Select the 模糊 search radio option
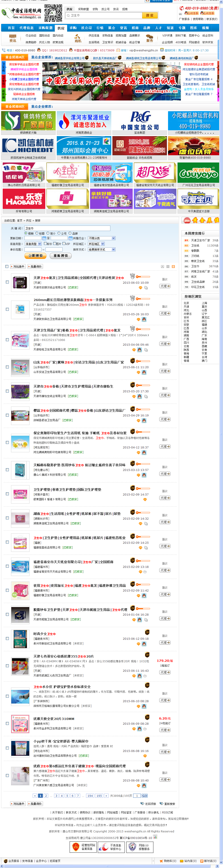223x868 pixels. coord(26,233)
